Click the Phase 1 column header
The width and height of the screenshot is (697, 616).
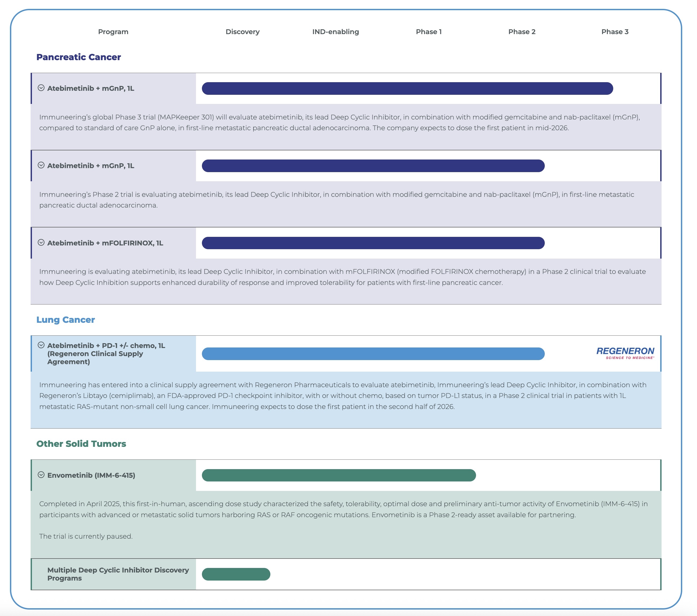pyautogui.click(x=429, y=32)
